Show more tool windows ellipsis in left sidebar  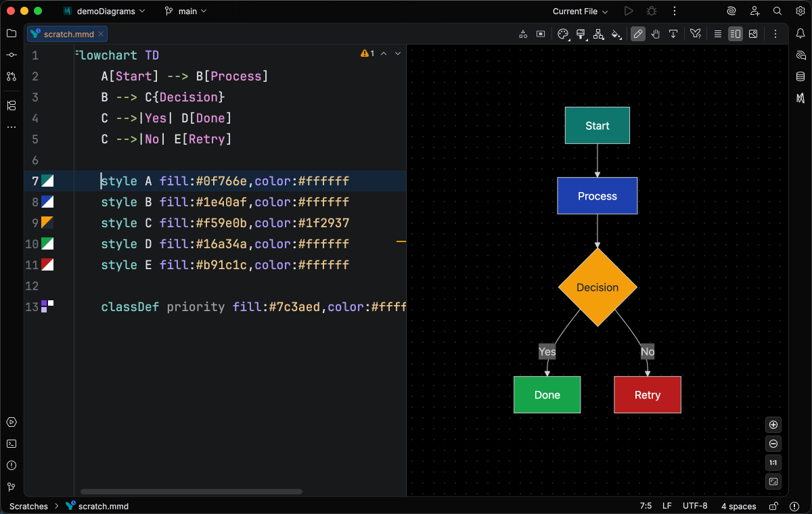[x=11, y=127]
